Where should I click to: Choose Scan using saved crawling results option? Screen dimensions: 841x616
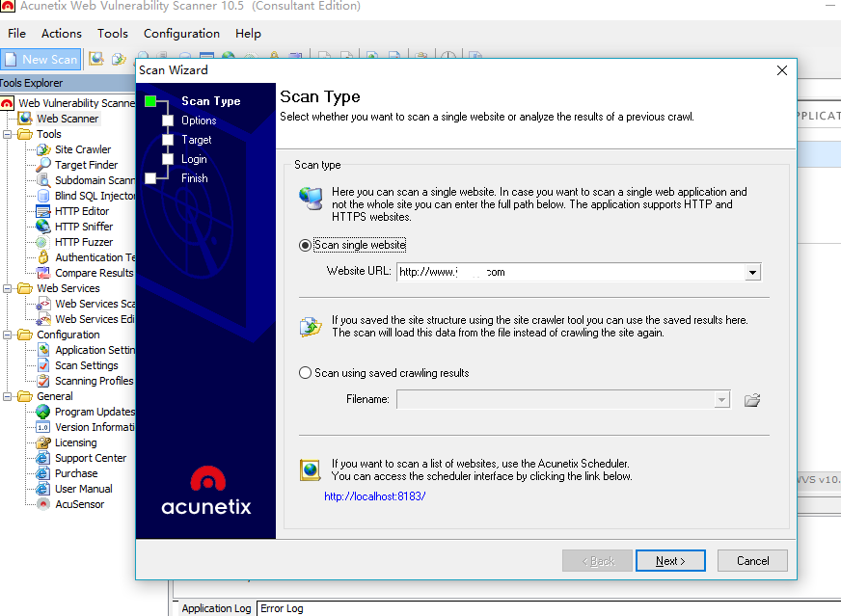click(x=305, y=373)
